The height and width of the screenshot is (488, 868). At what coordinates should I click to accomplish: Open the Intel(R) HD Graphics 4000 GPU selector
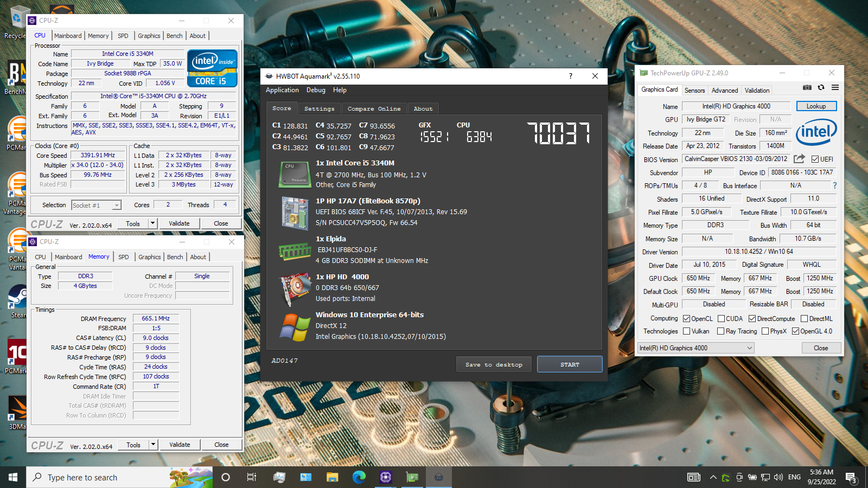click(696, 348)
